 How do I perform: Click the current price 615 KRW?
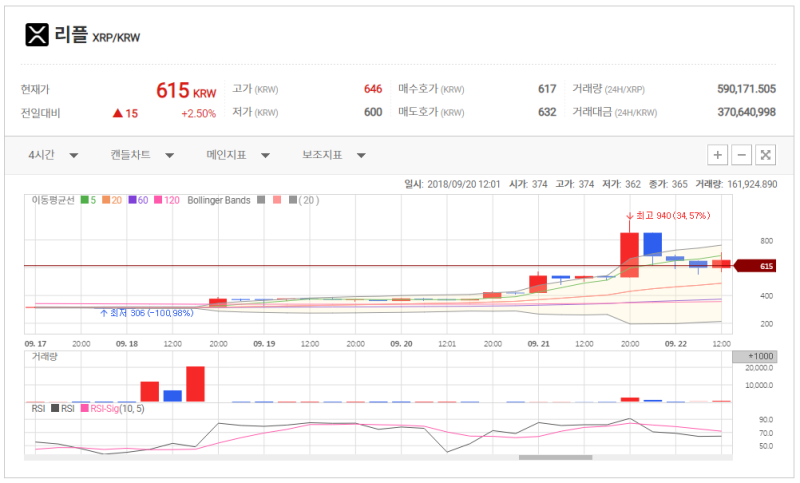[186, 91]
